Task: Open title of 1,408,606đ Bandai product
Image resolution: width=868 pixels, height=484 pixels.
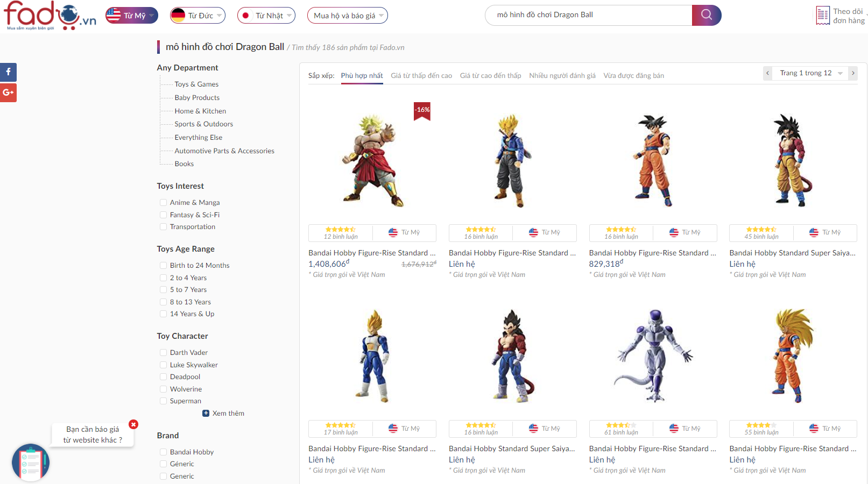Action: 372,253
